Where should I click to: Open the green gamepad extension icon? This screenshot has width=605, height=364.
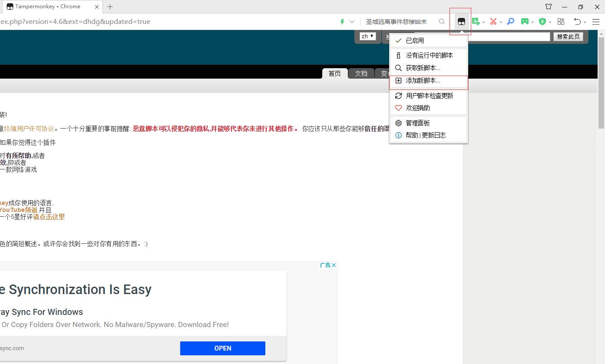[525, 22]
